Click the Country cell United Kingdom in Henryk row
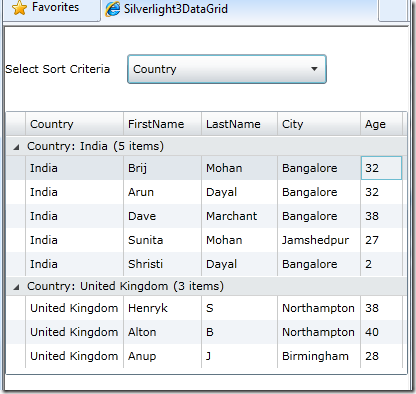Viewport: 416px width, 394px height. [74, 308]
